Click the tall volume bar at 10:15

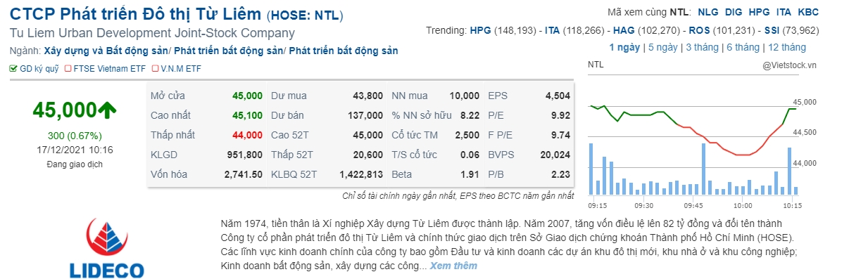point(790,171)
